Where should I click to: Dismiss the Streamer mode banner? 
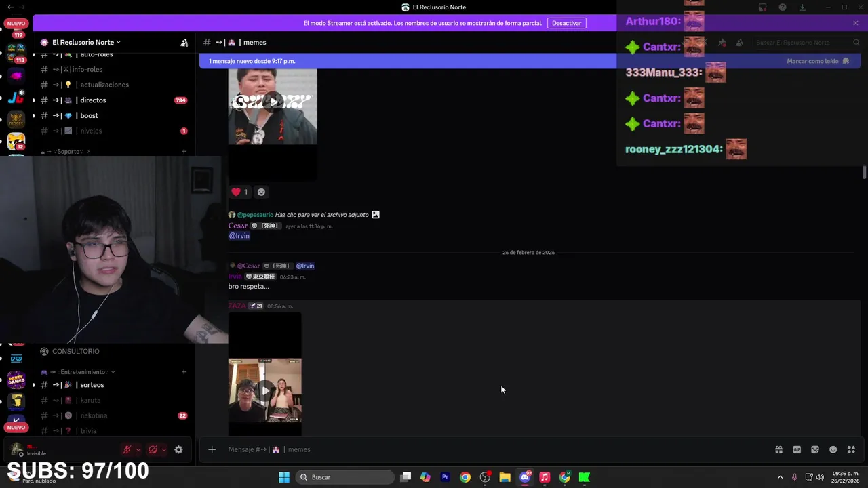[856, 23]
